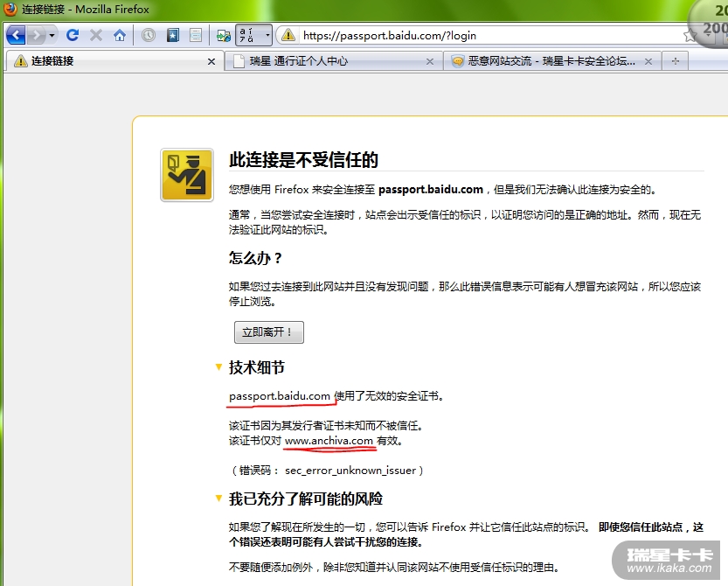Viewport: 728px width, 586px height.
Task: Click the new tab plus button
Action: click(x=675, y=61)
